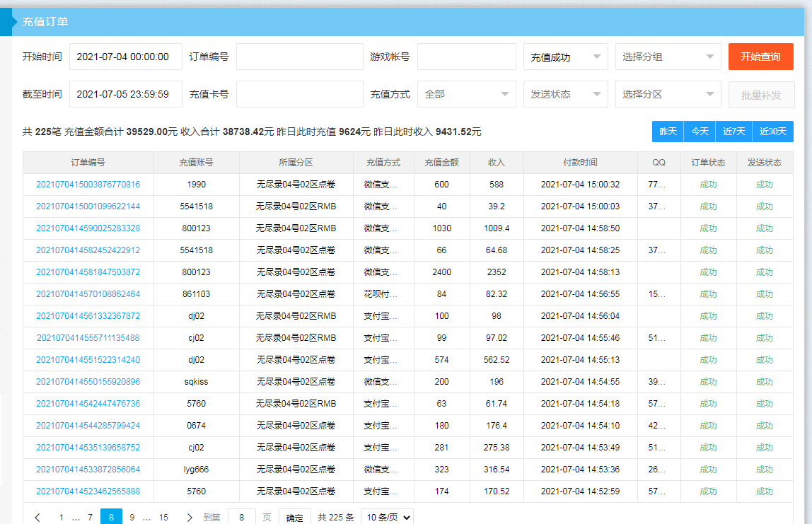Click the 订单编号 column header
812x524 pixels.
click(x=88, y=163)
